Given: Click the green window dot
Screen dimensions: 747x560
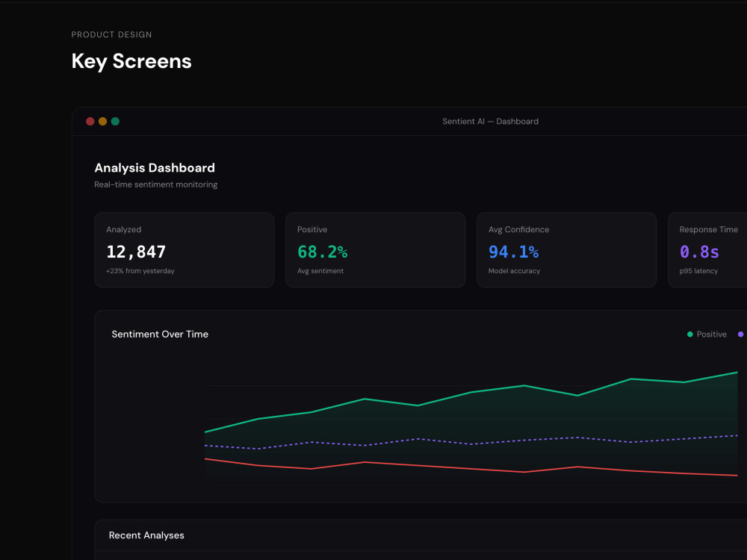Looking at the screenshot, I should (115, 122).
